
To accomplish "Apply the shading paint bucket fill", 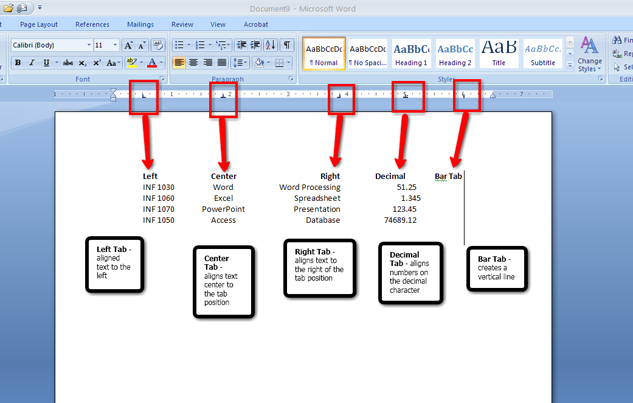I will (259, 63).
